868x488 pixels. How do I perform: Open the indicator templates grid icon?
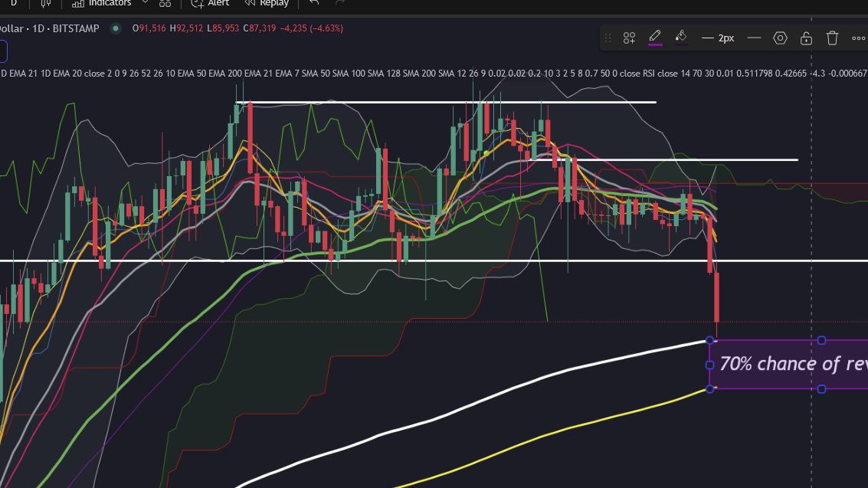coord(165,3)
